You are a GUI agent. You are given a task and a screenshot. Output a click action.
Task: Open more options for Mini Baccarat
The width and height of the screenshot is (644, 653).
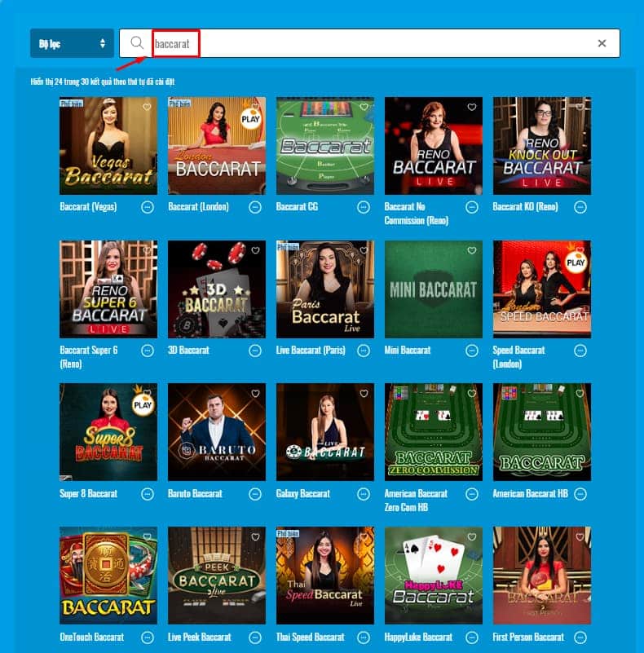pos(471,351)
